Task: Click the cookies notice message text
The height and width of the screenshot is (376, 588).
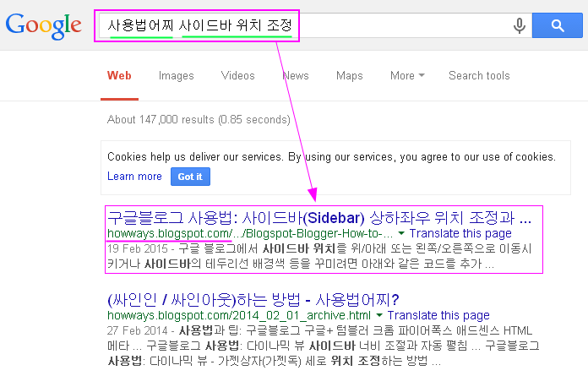Action: (331, 156)
